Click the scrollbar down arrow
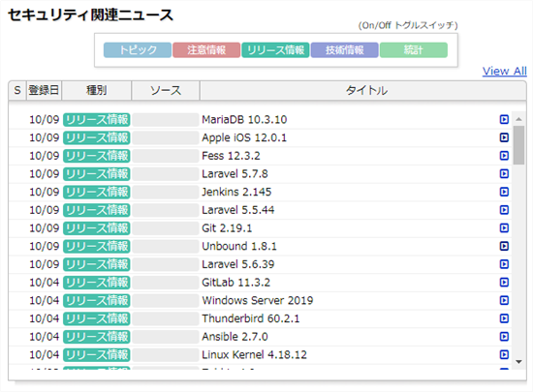This screenshot has width=533, height=392. (x=518, y=362)
